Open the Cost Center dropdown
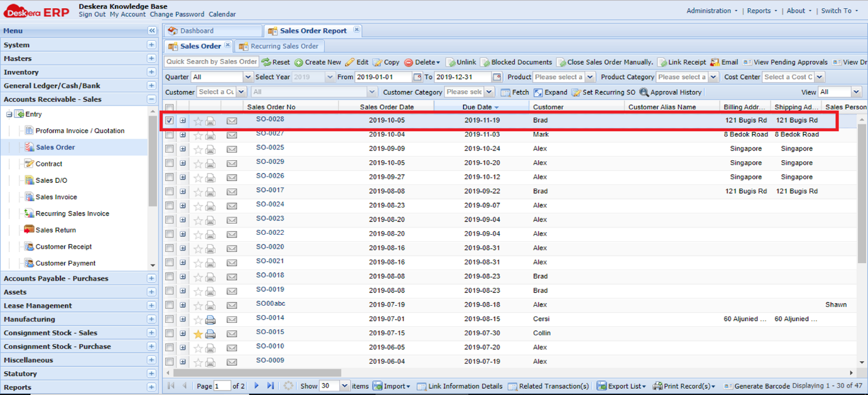 coord(819,77)
